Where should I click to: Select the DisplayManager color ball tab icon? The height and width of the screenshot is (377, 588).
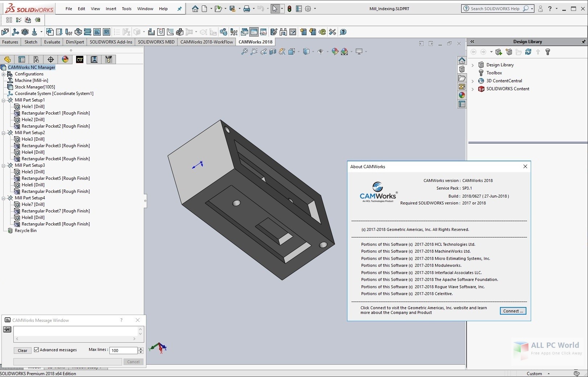click(65, 59)
